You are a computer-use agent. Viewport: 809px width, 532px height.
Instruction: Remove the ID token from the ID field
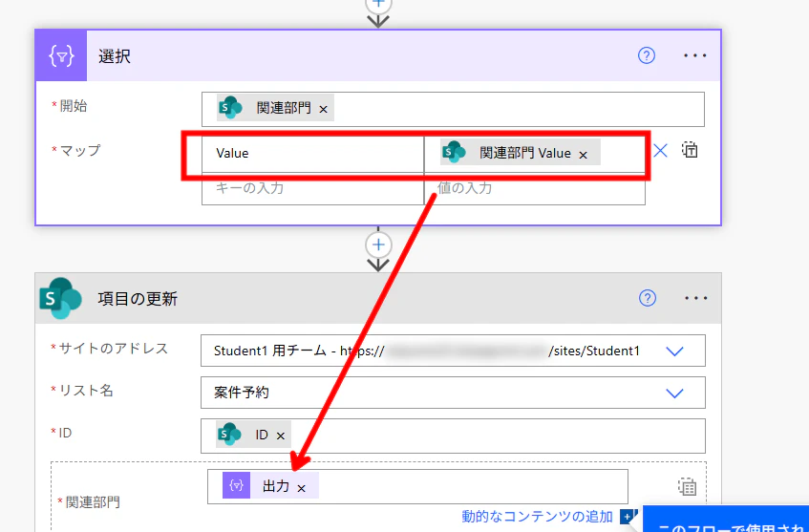[x=281, y=436]
